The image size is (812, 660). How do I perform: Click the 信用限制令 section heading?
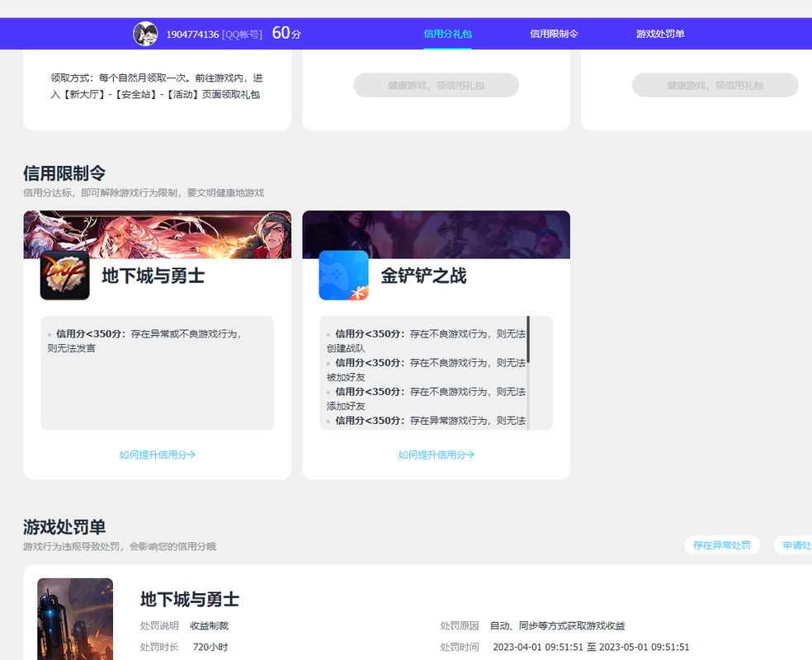[x=64, y=173]
